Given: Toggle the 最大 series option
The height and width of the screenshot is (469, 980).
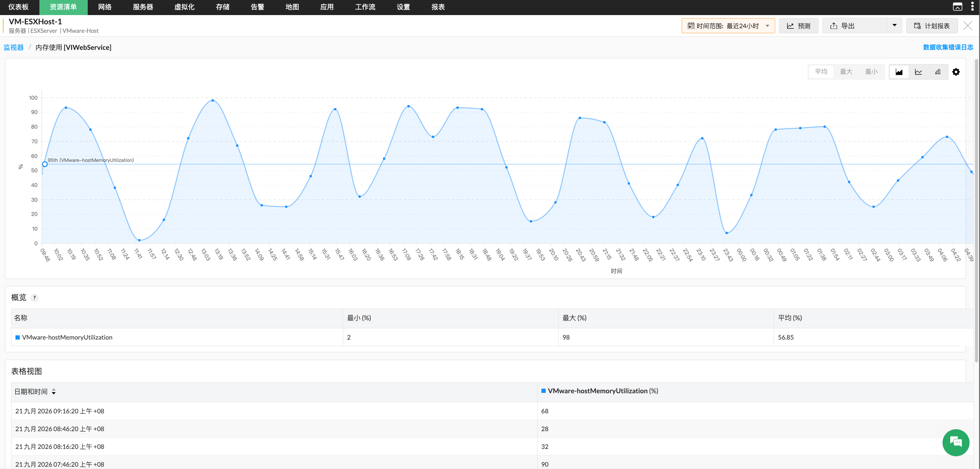Looking at the screenshot, I should click(x=846, y=72).
